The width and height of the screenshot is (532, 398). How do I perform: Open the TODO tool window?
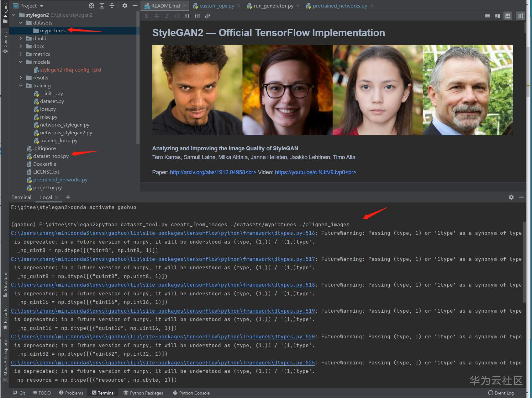click(x=42, y=393)
